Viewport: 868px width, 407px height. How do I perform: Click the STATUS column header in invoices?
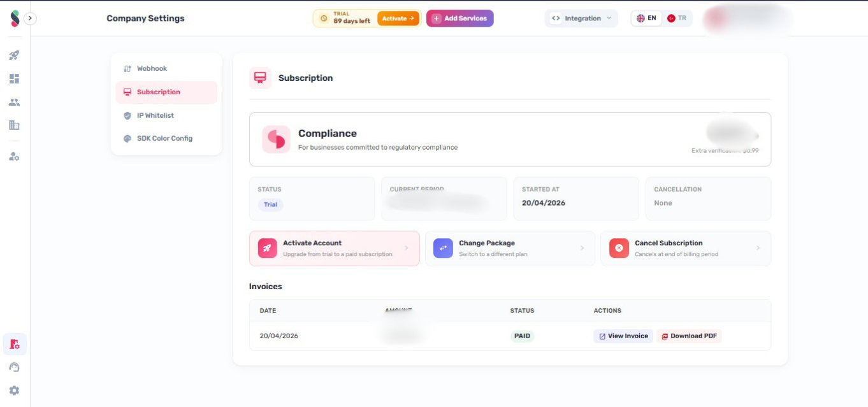pos(522,311)
